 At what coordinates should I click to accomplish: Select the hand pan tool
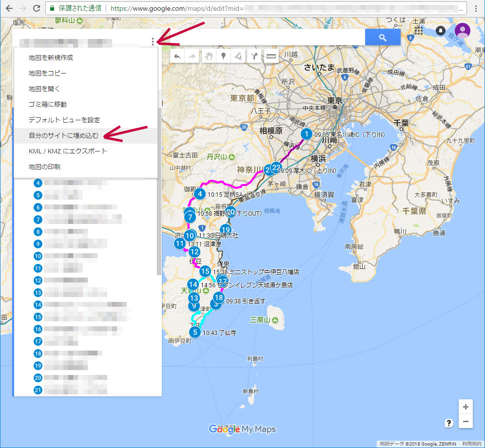pos(209,56)
